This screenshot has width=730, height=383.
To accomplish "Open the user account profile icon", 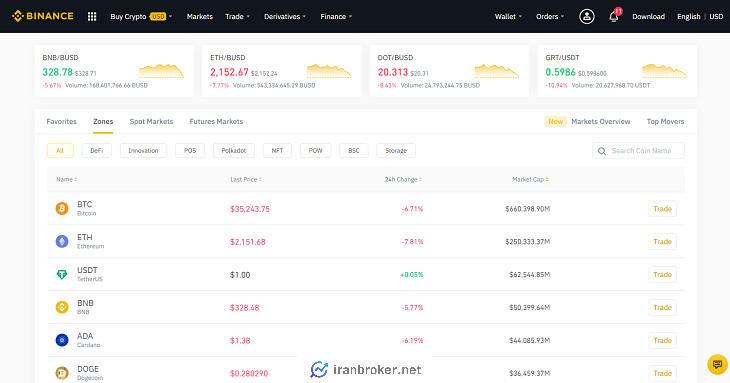I will [587, 16].
